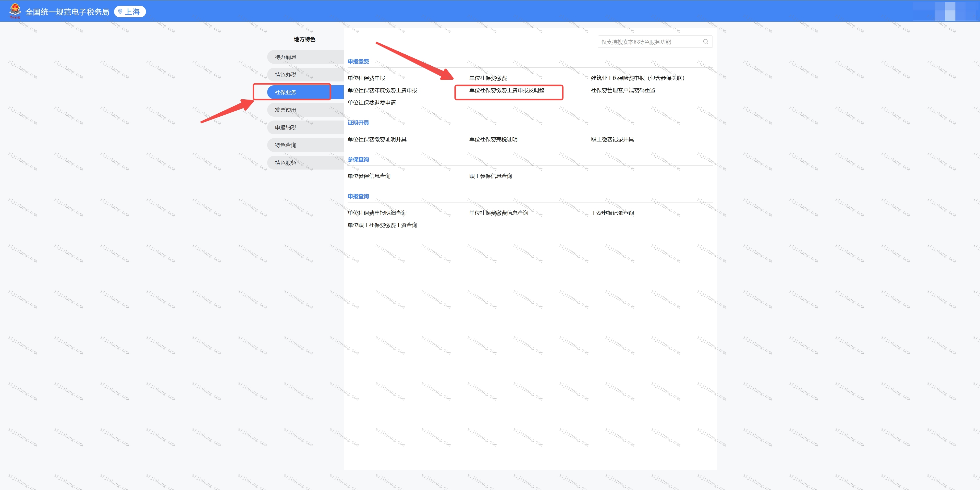Go to 申报纳税 sidebar item
The height and width of the screenshot is (490, 980).
click(x=305, y=128)
